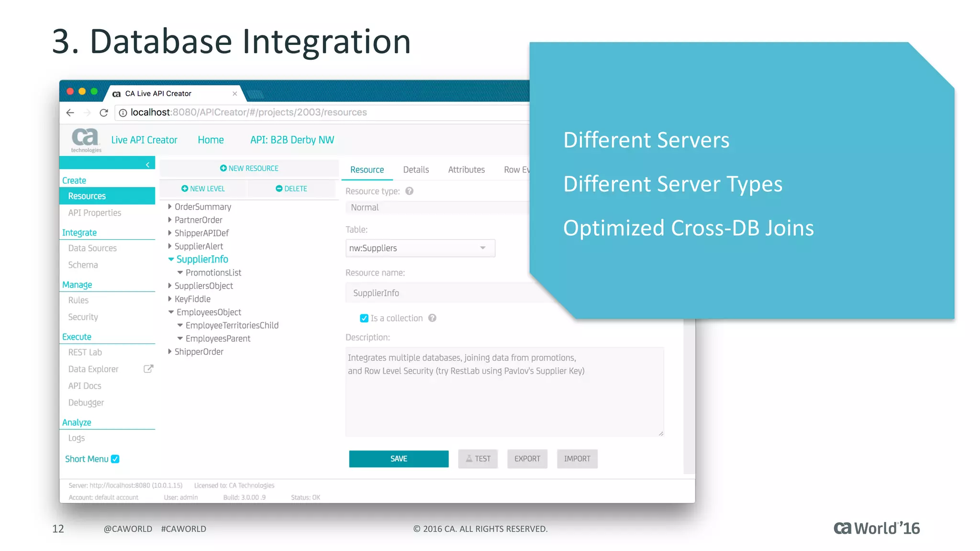
Task: Open Debugger in the sidebar
Action: [86, 403]
